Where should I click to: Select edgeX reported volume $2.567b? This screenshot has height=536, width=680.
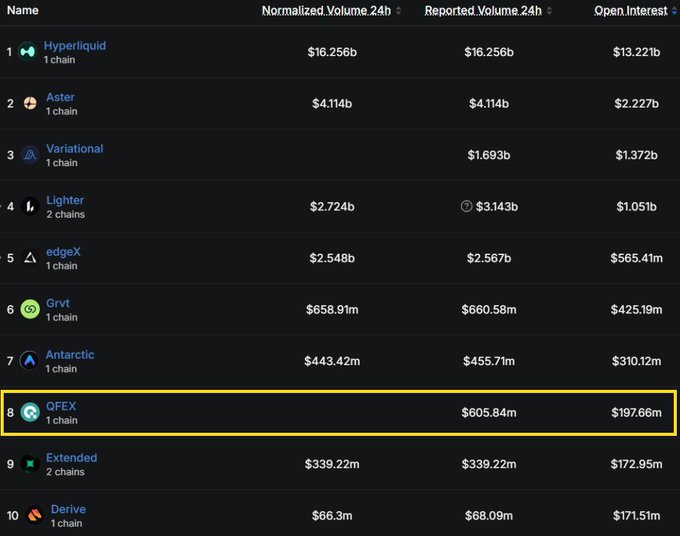489,258
